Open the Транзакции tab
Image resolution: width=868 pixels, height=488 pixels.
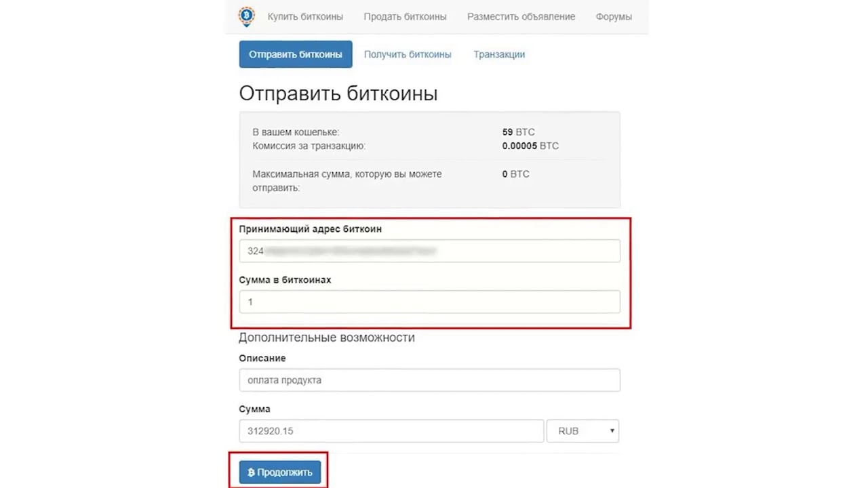pyautogui.click(x=499, y=54)
